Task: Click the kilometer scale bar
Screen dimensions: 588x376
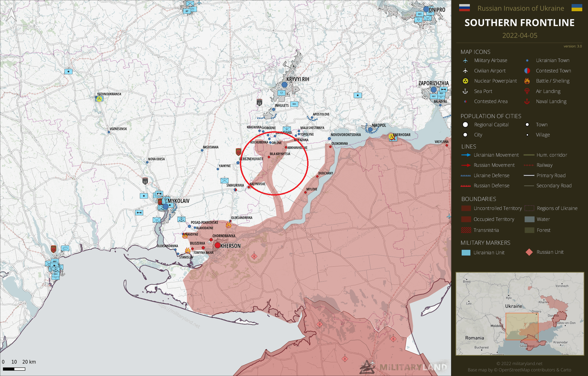Action: 14,369
